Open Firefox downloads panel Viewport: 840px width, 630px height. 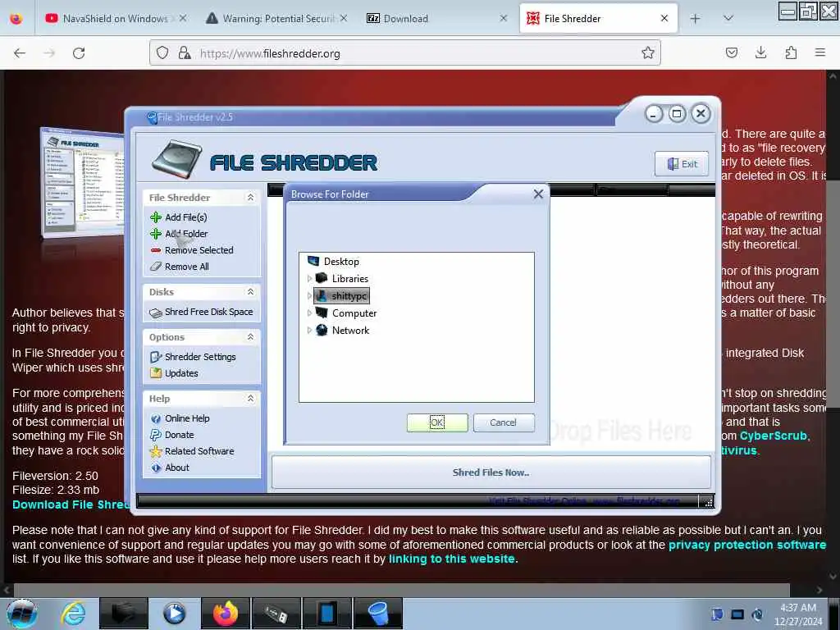[x=760, y=52]
